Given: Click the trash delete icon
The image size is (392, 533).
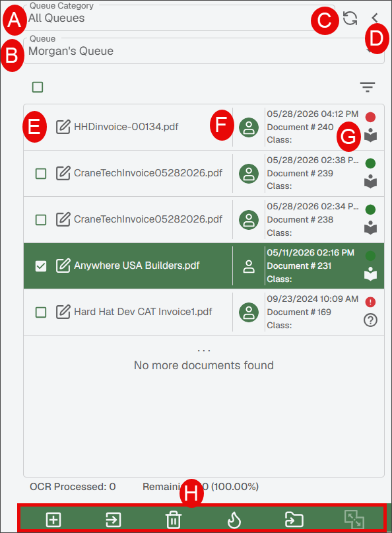Looking at the screenshot, I should 174,519.
